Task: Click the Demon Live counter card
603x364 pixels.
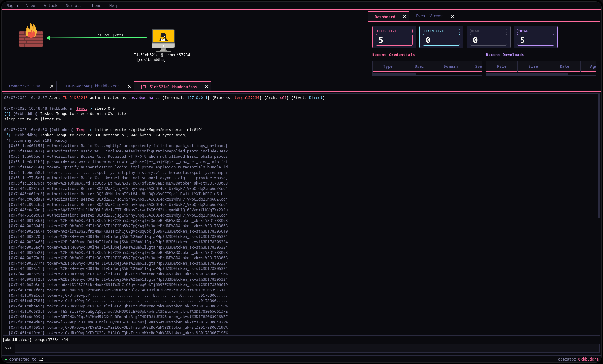Action: pyautogui.click(x=441, y=37)
